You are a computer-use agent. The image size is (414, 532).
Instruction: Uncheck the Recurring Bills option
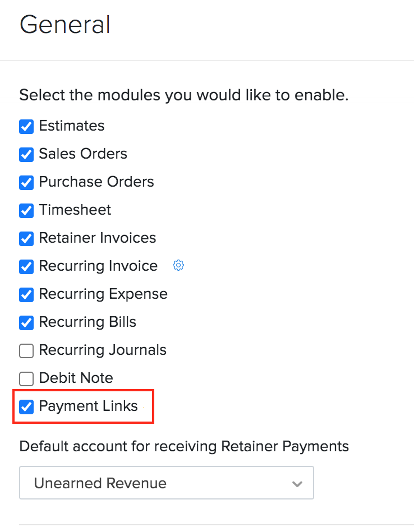tap(26, 323)
